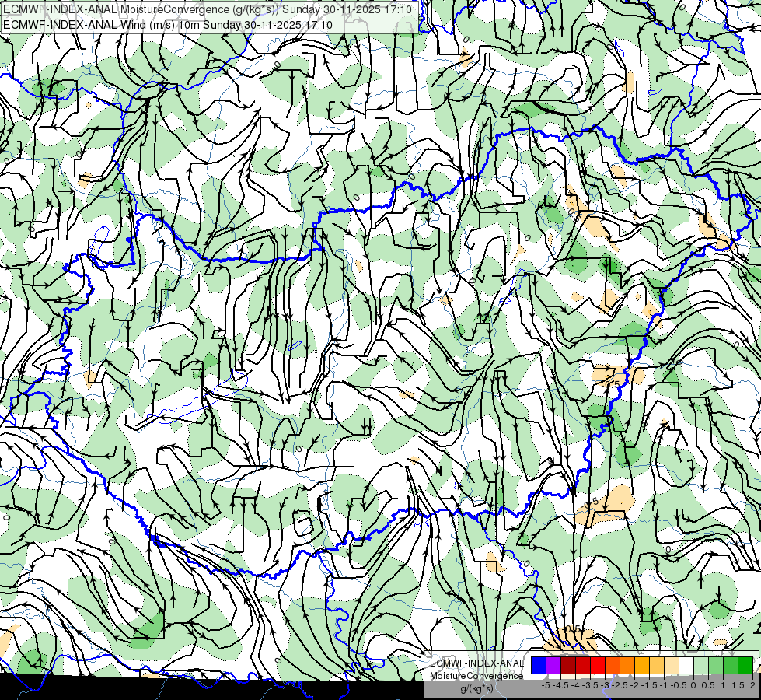Click the 'Wind (m/s) 10m' title line
The width and height of the screenshot is (761, 700).
(167, 24)
